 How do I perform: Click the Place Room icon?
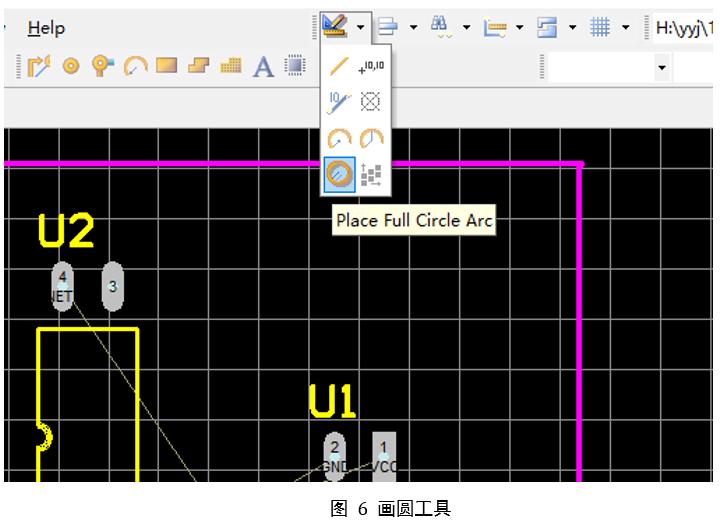547,27
